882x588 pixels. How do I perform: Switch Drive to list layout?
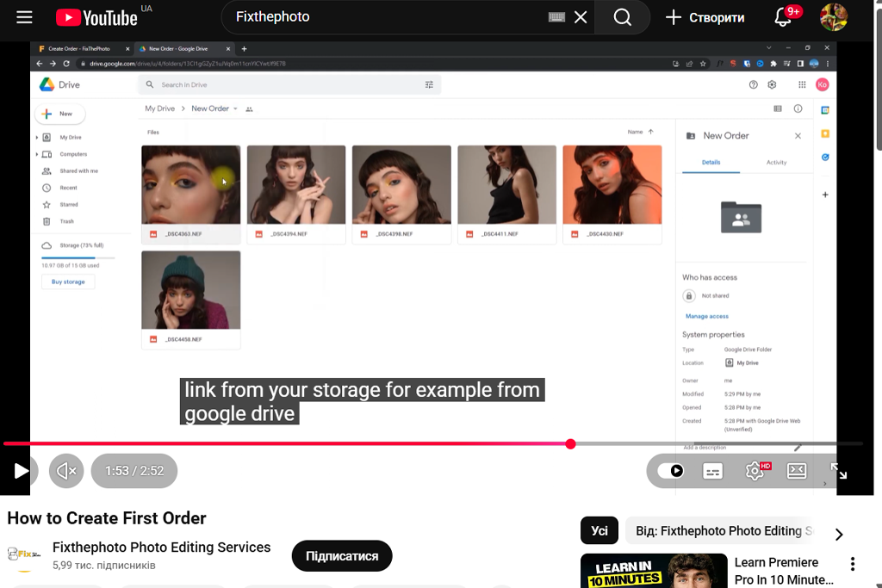(778, 108)
